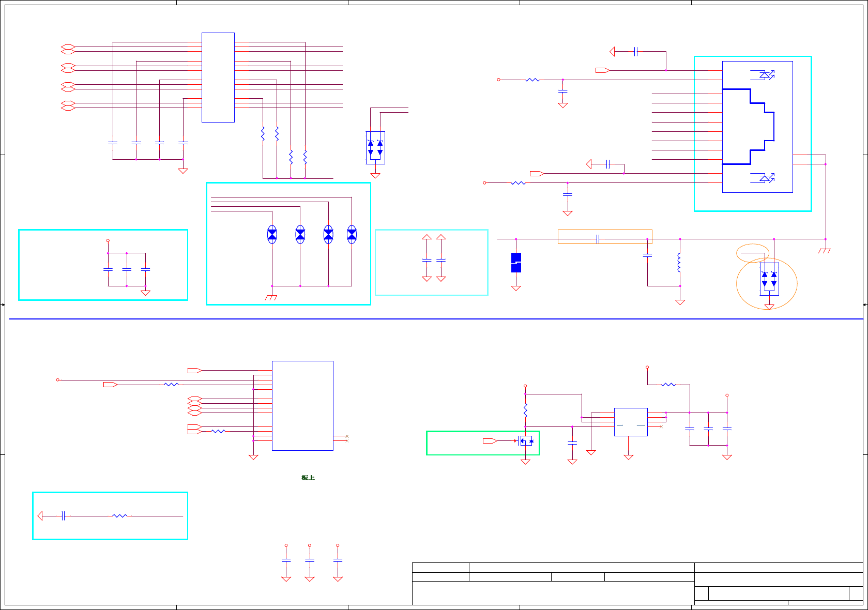Viewport: 868px width, 610px height.
Task: Select the tall narrow IC block with eight bus lines
Action: point(218,78)
